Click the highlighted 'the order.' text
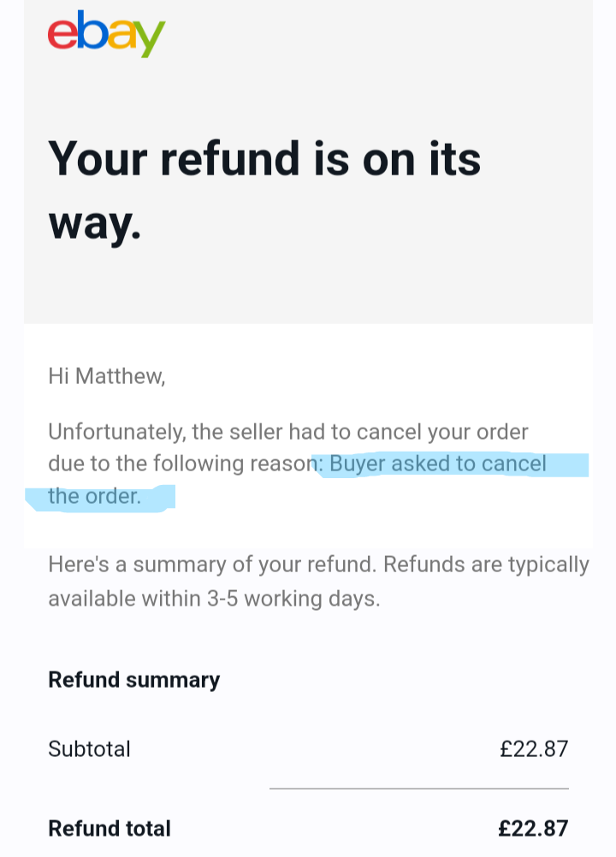Viewport: 616px width, 857px height. coord(95,496)
